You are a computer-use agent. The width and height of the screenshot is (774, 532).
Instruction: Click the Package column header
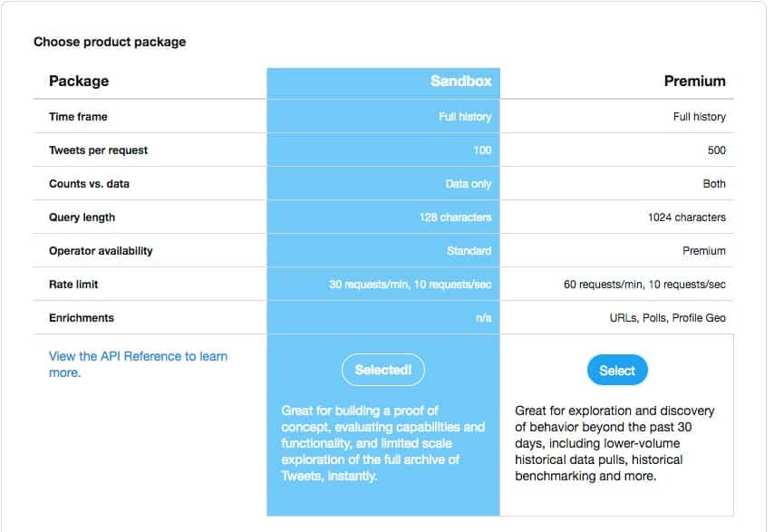tap(79, 81)
